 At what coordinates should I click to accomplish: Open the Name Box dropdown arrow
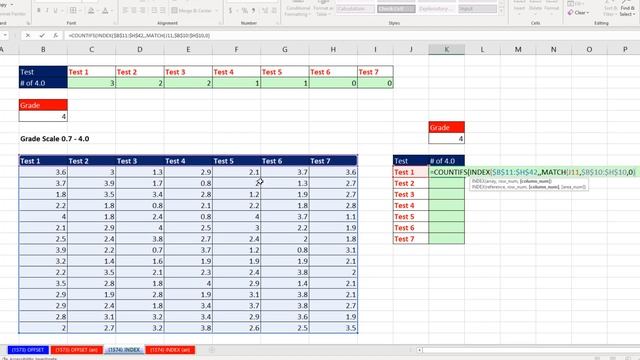pyautogui.click(x=5, y=36)
